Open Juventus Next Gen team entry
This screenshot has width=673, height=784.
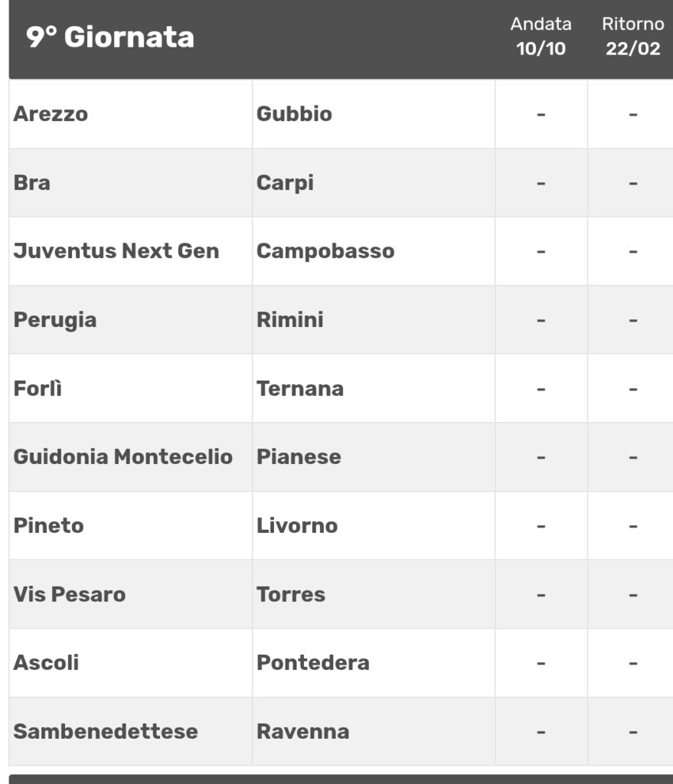(116, 251)
